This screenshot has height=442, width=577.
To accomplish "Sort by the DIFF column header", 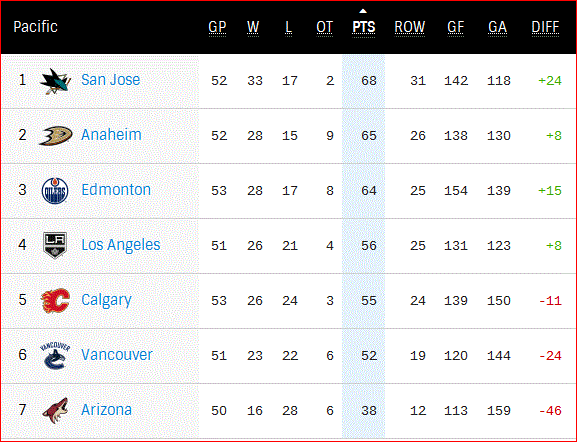I will pyautogui.click(x=545, y=27).
